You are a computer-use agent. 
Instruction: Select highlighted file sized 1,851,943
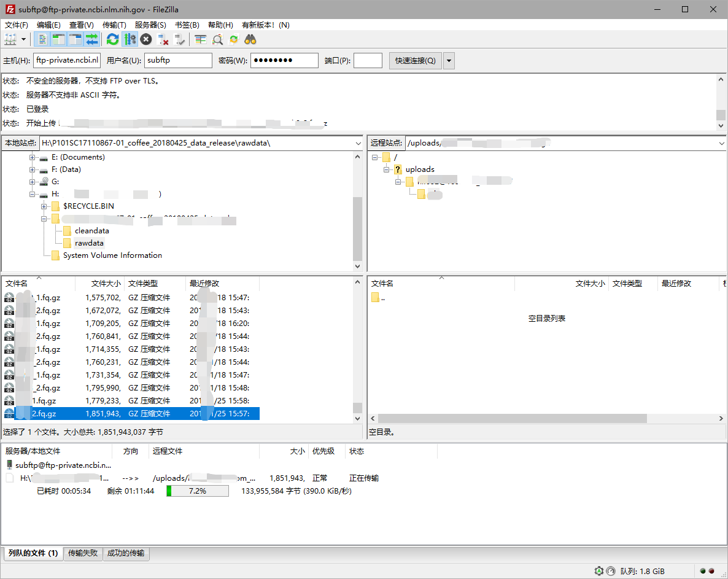click(131, 414)
